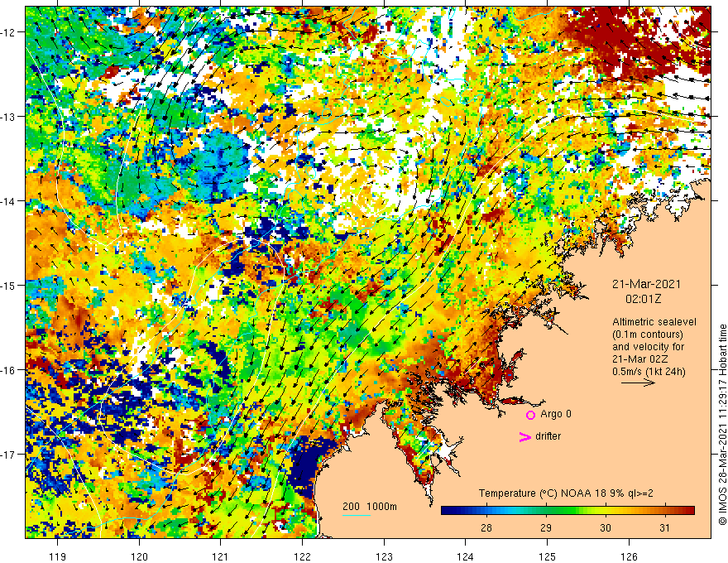728x563 pixels.
Task: Click the '02:01Z' time label
Action: (x=643, y=299)
